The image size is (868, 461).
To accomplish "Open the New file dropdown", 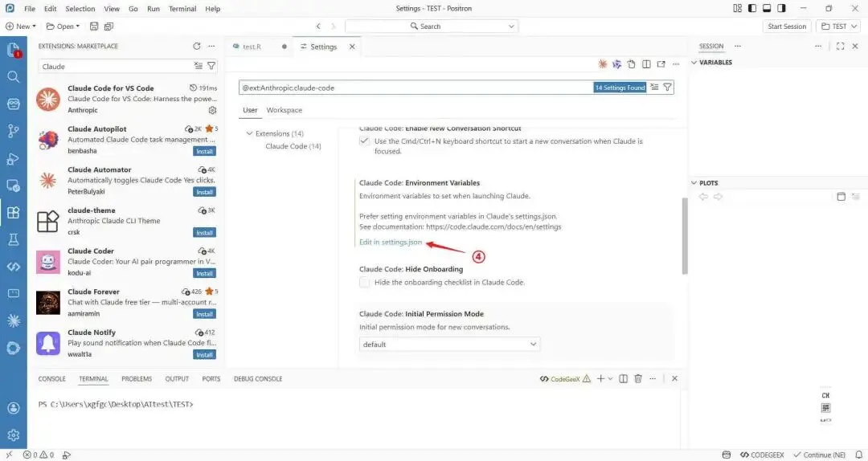I will (20, 26).
